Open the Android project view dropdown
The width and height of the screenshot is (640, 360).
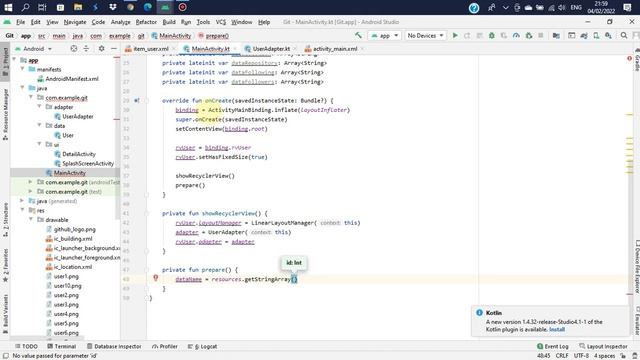coord(33,49)
